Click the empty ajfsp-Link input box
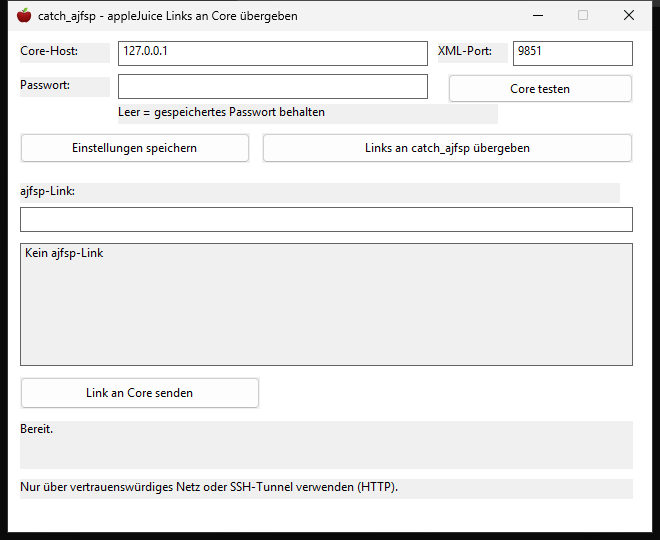660x540 pixels. 326,219
